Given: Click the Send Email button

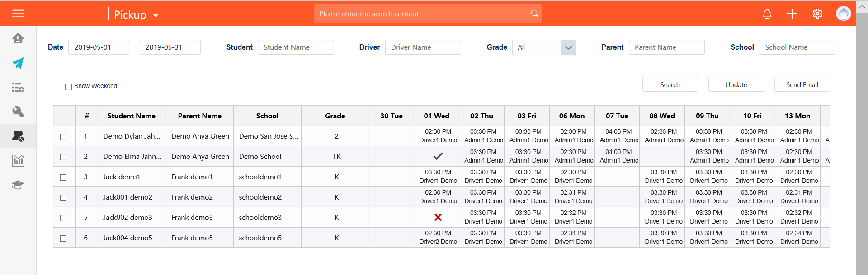Looking at the screenshot, I should (x=802, y=84).
